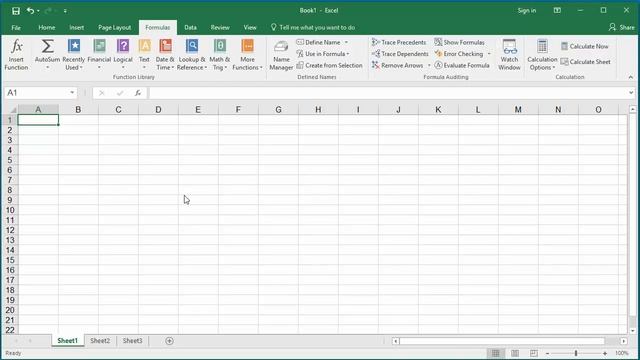
Task: Click the Name Box showing A1
Action: click(36, 93)
